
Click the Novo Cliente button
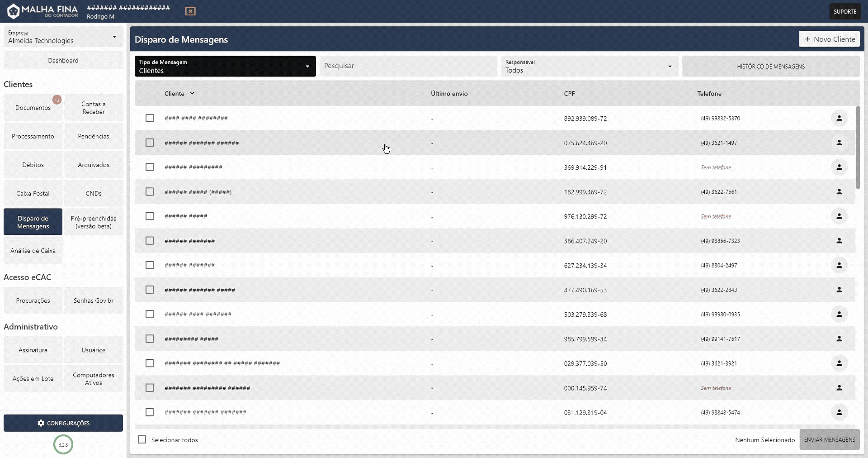point(829,39)
